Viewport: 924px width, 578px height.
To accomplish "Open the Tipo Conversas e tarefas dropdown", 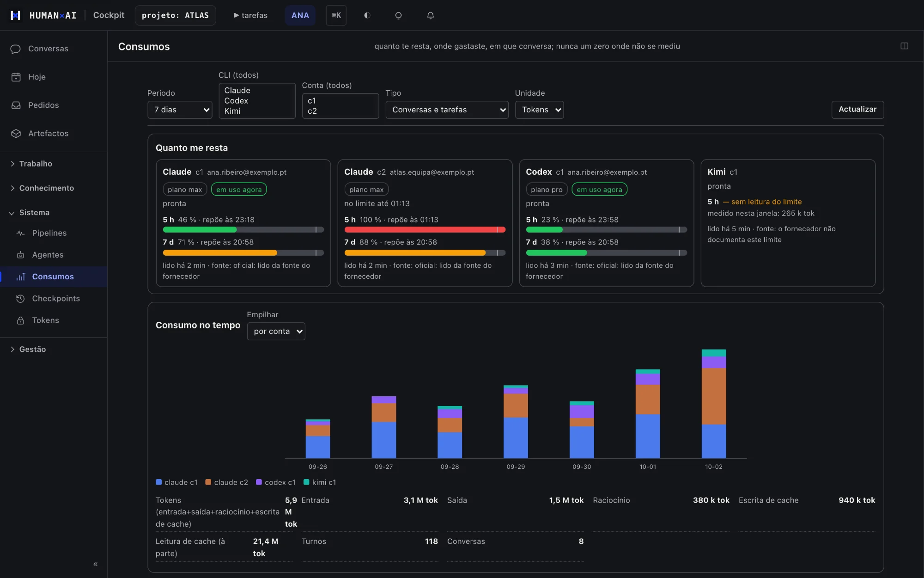I will (447, 110).
